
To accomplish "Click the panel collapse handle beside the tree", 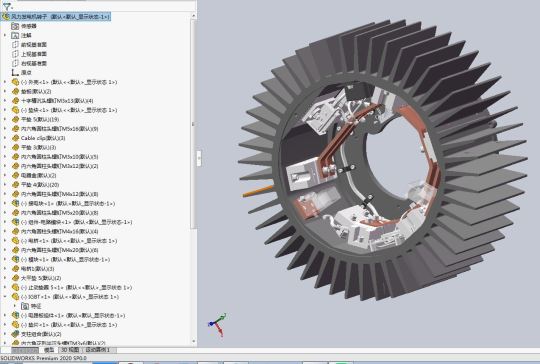I will point(199,158).
